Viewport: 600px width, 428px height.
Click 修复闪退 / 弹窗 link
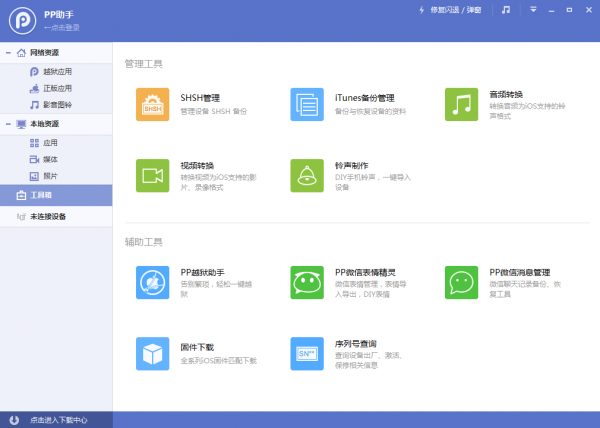(456, 10)
